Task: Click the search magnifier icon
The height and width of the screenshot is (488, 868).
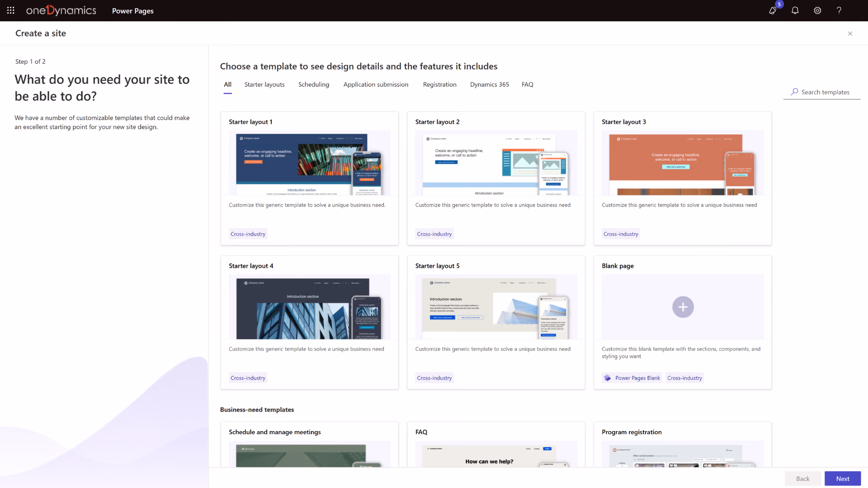Action: pos(794,92)
